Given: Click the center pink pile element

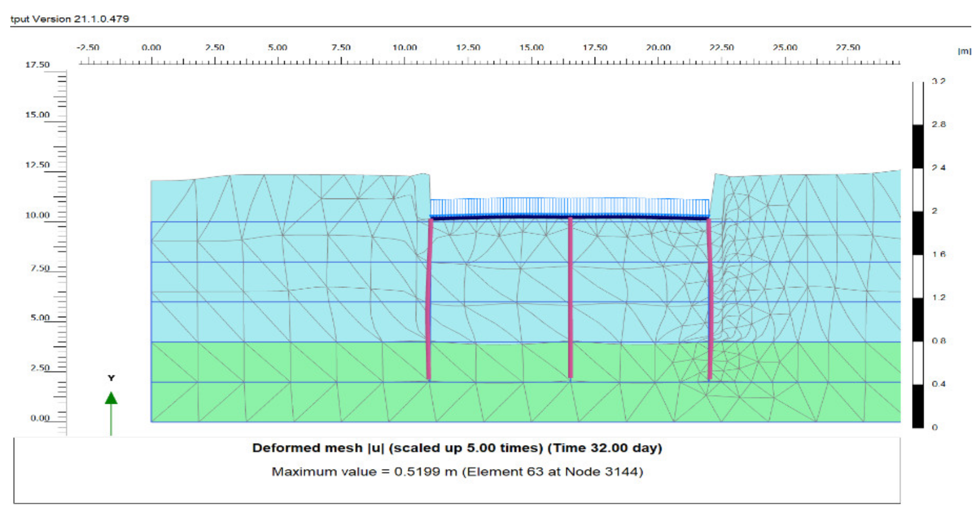Looking at the screenshot, I should point(570,297).
